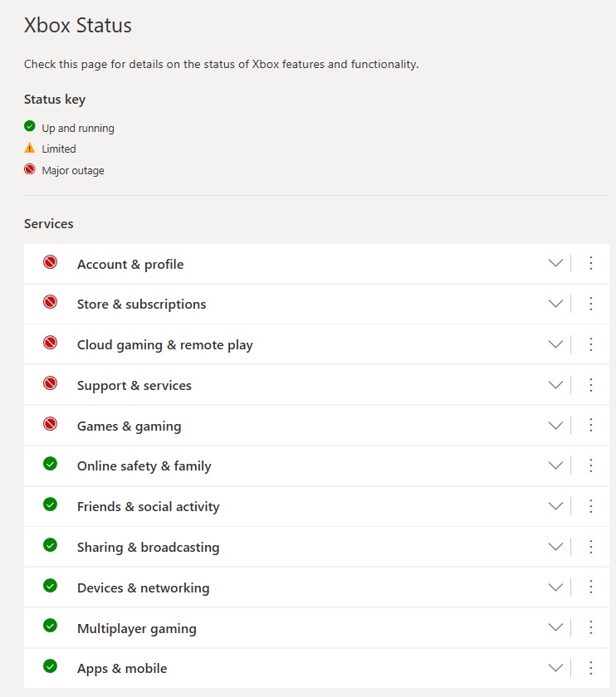Click the outage icon next to Store & subscriptions

click(x=49, y=303)
